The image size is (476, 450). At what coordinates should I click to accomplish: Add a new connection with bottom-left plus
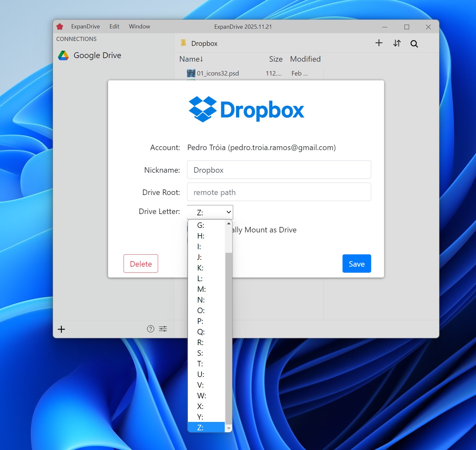point(61,329)
